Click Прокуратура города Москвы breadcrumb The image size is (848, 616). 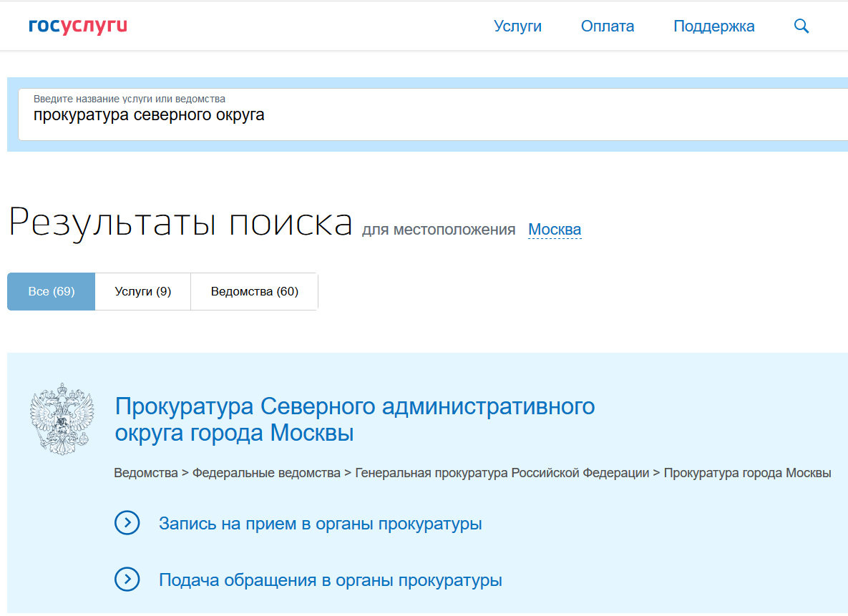pyautogui.click(x=747, y=473)
